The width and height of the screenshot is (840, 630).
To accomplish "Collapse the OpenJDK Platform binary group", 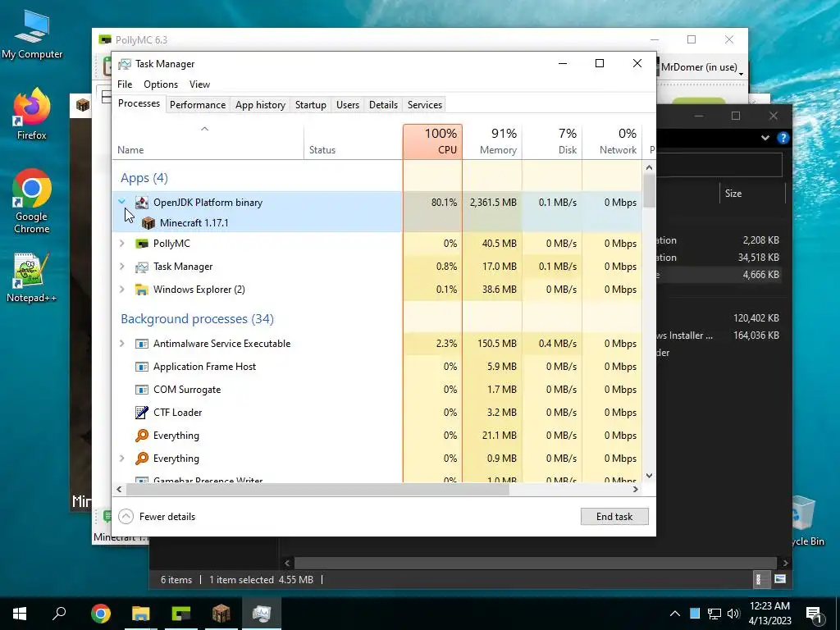I will (x=122, y=202).
